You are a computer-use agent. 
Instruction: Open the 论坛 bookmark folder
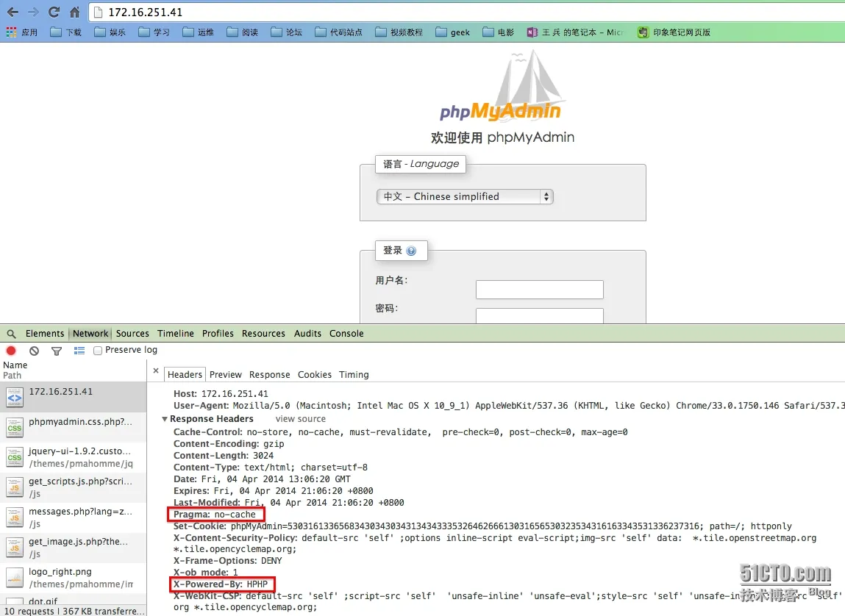click(287, 32)
